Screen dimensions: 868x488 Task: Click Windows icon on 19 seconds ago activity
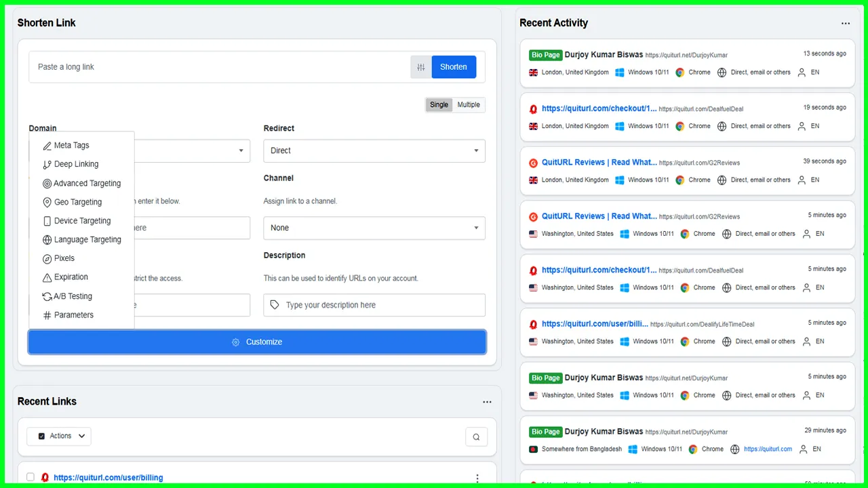click(x=620, y=126)
